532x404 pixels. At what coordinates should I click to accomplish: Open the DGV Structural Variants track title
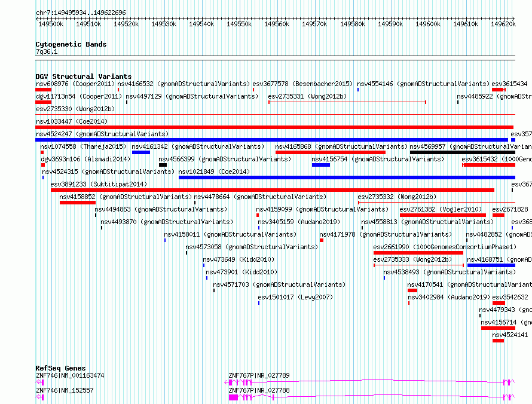pyautogui.click(x=84, y=76)
